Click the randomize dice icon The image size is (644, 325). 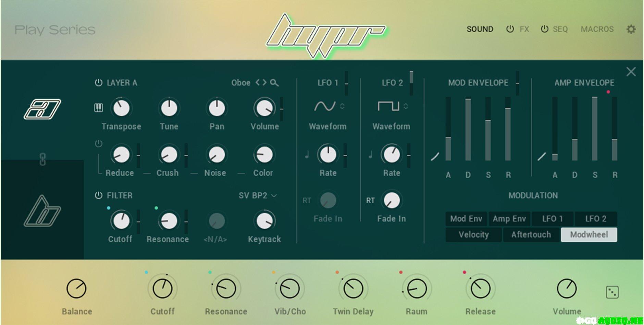pos(612,292)
